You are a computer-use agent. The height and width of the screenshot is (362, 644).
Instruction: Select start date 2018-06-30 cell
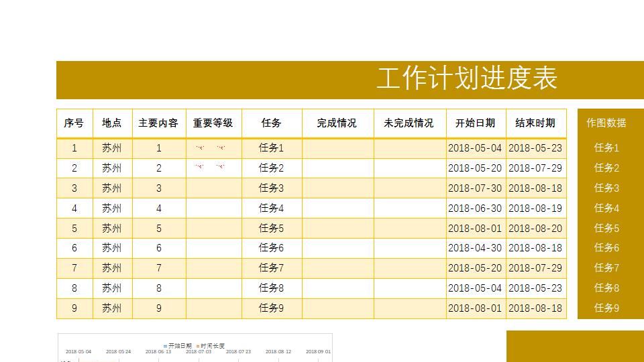pyautogui.click(x=476, y=208)
